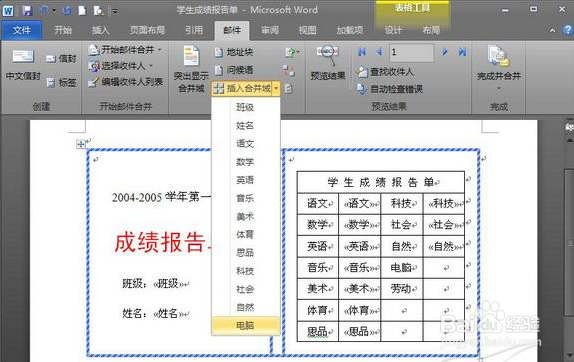Click 突出显示合并域 button

tap(191, 68)
